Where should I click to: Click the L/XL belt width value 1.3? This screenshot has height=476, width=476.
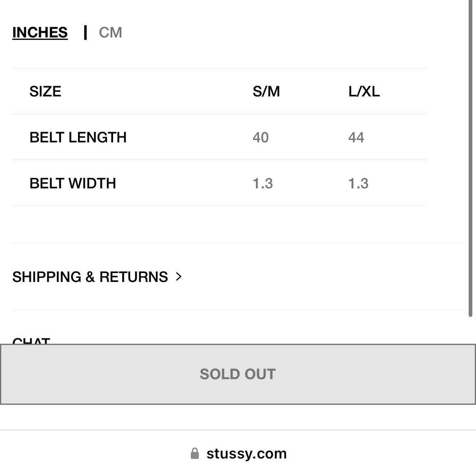[x=358, y=183]
